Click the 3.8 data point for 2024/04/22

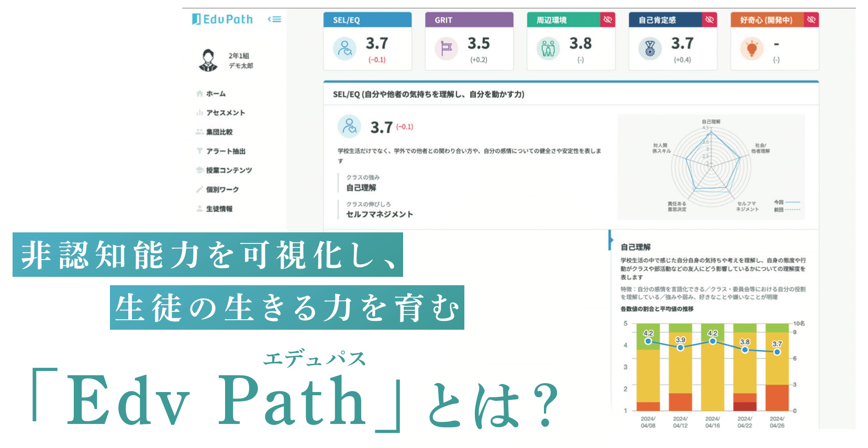[x=745, y=350]
